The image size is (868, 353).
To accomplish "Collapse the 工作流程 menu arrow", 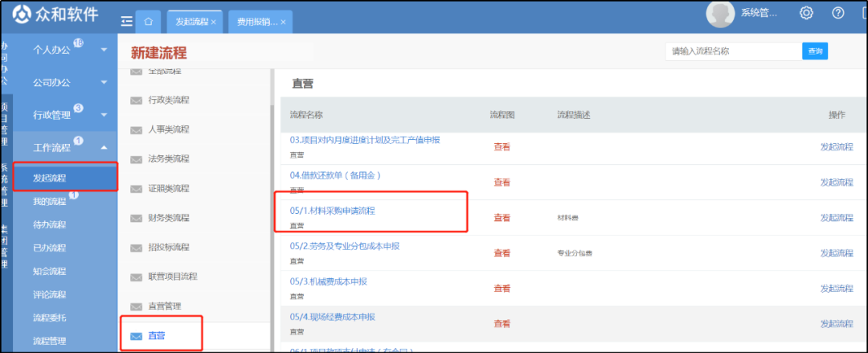I will point(104,147).
